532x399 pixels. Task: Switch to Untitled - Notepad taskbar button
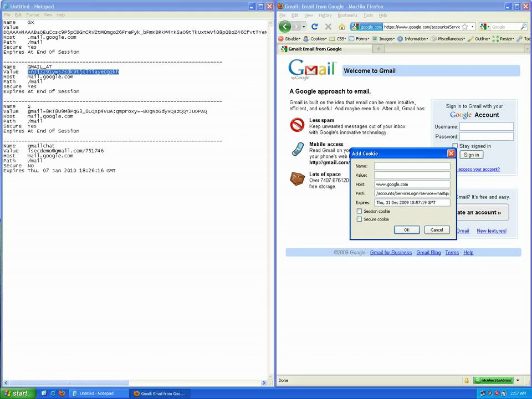point(99,393)
